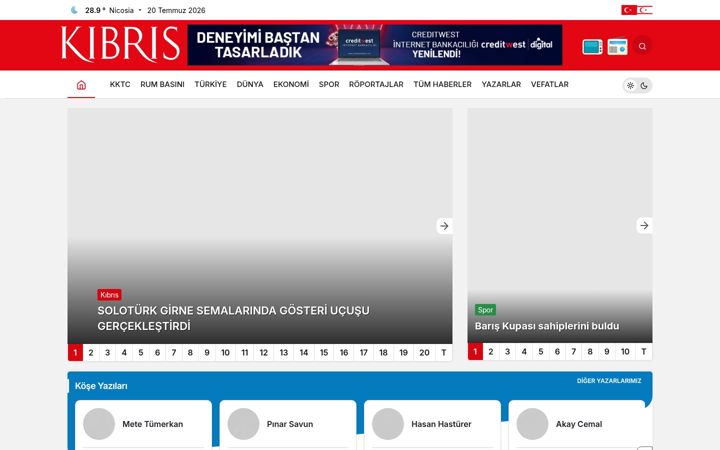Click the Nicosia weather location text
720x450 pixels.
click(121, 10)
